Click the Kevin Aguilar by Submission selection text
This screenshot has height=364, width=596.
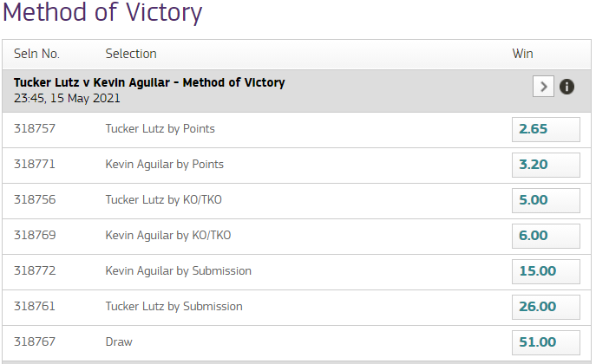178,271
